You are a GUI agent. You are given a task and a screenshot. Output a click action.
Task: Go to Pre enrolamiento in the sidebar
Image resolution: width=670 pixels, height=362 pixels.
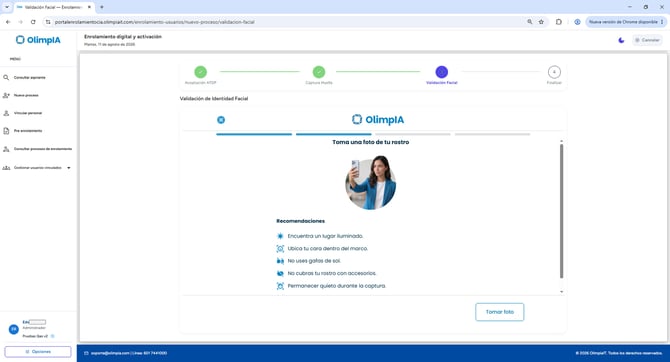tap(28, 131)
